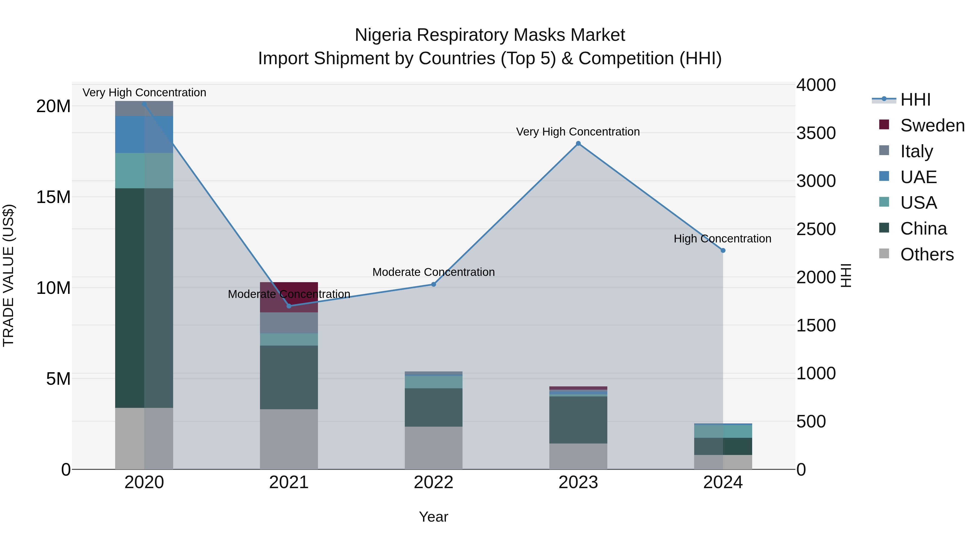Click the China dark green legend swatch

[884, 228]
